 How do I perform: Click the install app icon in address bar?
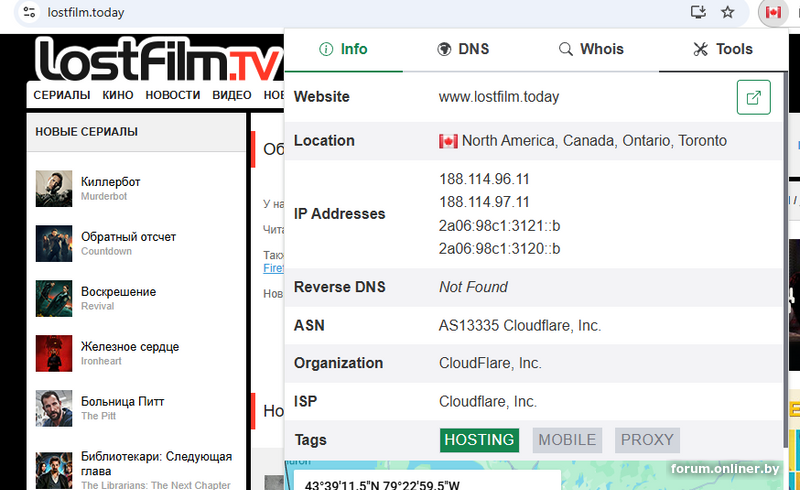coord(698,12)
